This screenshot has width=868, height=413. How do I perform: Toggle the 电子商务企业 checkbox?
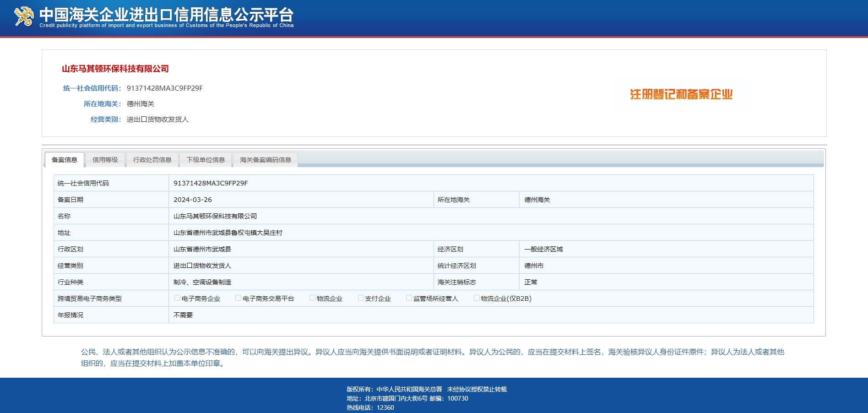point(177,298)
